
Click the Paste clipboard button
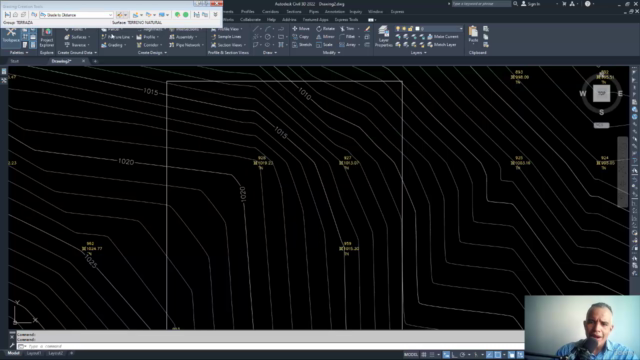click(x=473, y=34)
